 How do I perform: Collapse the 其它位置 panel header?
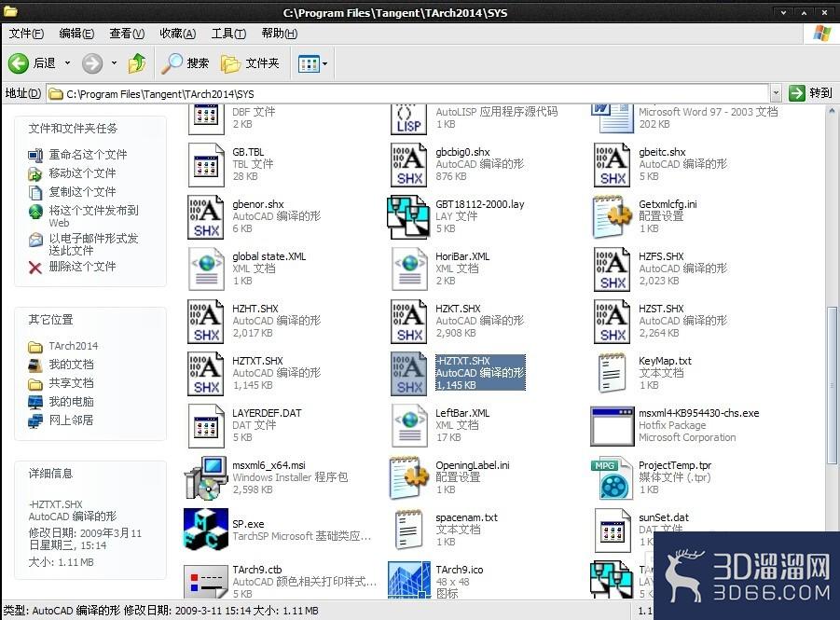click(x=90, y=320)
